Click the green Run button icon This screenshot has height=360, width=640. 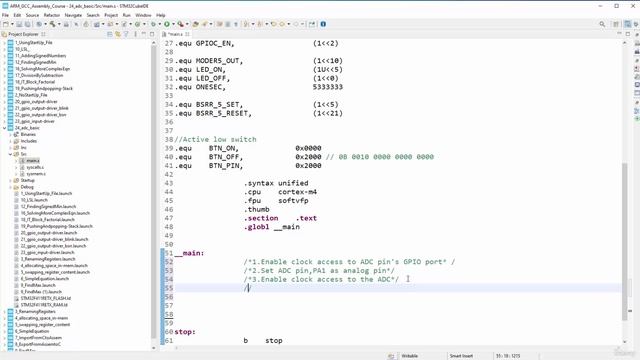tap(167, 24)
